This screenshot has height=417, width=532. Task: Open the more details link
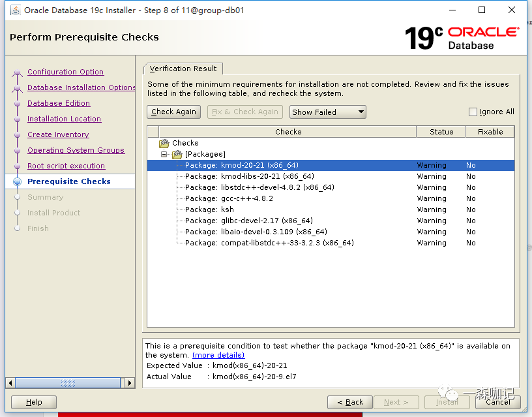[x=218, y=355]
